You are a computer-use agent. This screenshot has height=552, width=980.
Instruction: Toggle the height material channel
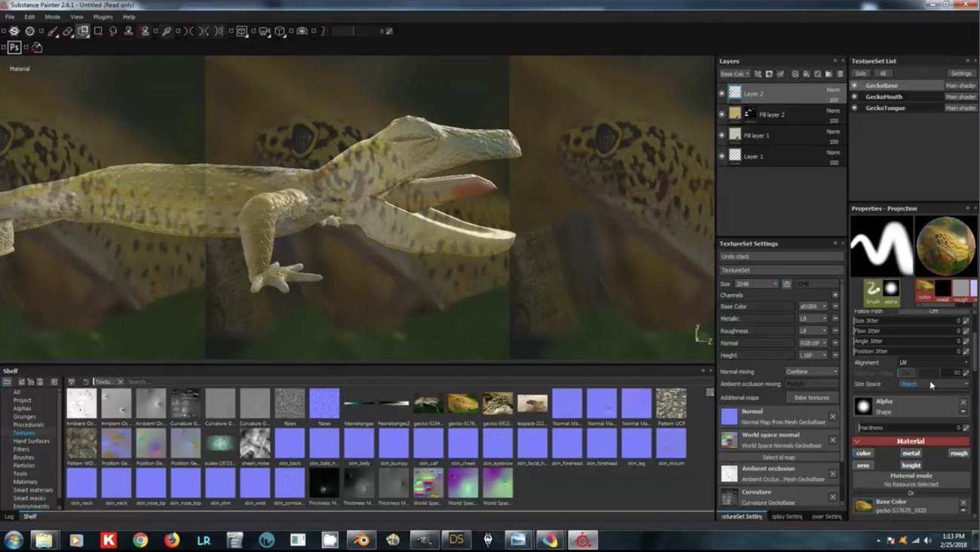tap(911, 465)
